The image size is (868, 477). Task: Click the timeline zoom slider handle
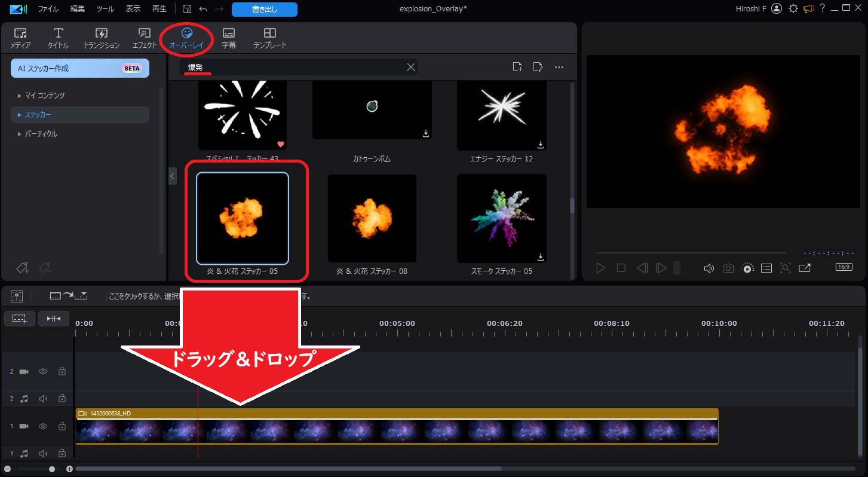coord(53,469)
